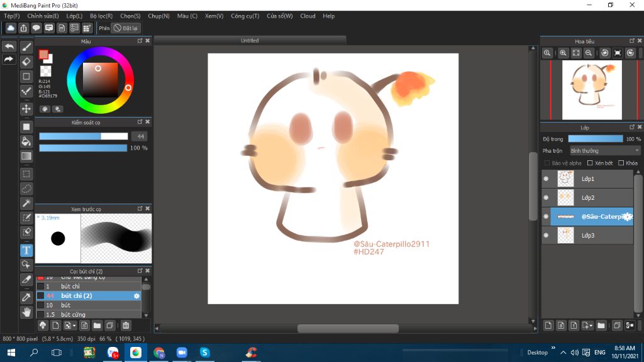Zoom out on the navigator
Screen dimensions: 644x362
(x=589, y=53)
